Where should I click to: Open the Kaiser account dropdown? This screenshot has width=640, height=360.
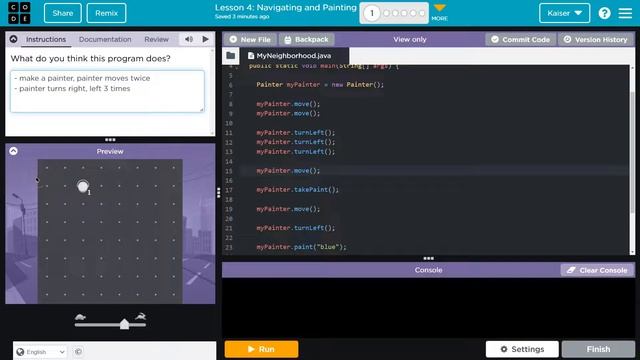(564, 13)
